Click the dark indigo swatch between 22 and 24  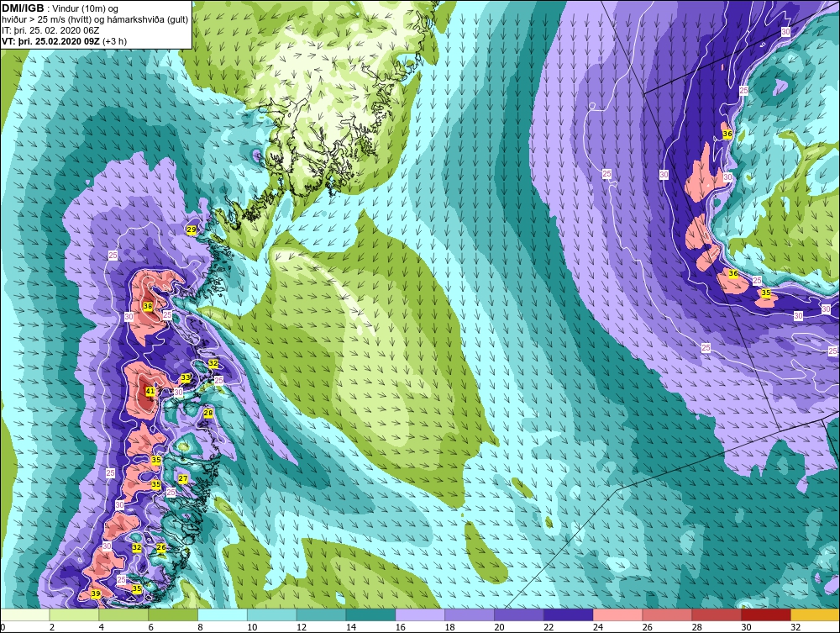pyautogui.click(x=568, y=615)
